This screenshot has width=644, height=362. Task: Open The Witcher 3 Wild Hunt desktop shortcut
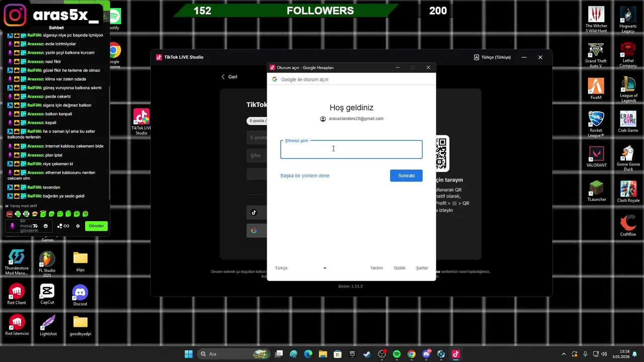596,20
